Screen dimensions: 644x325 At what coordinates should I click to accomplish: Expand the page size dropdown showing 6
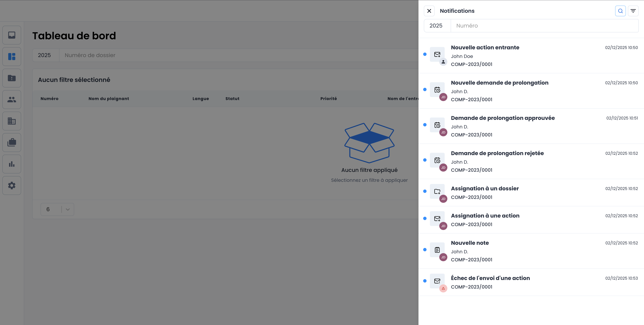[x=57, y=209]
